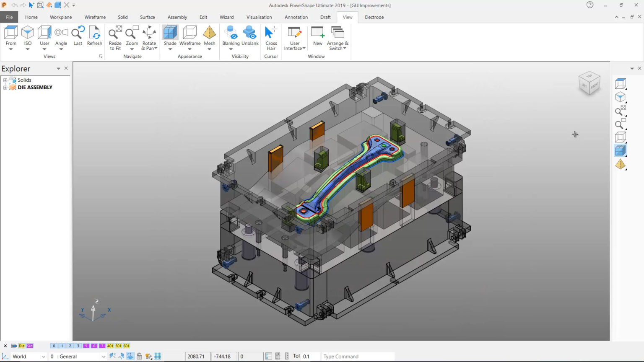Toggle the grid display in the status bar
The image size is (644, 362).
point(157,356)
